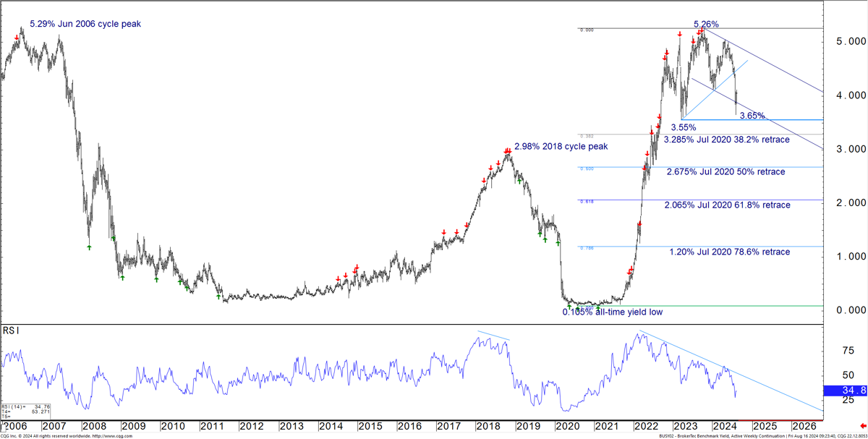Click the 3.65% price annotation
The width and height of the screenshot is (868, 439).
[752, 116]
